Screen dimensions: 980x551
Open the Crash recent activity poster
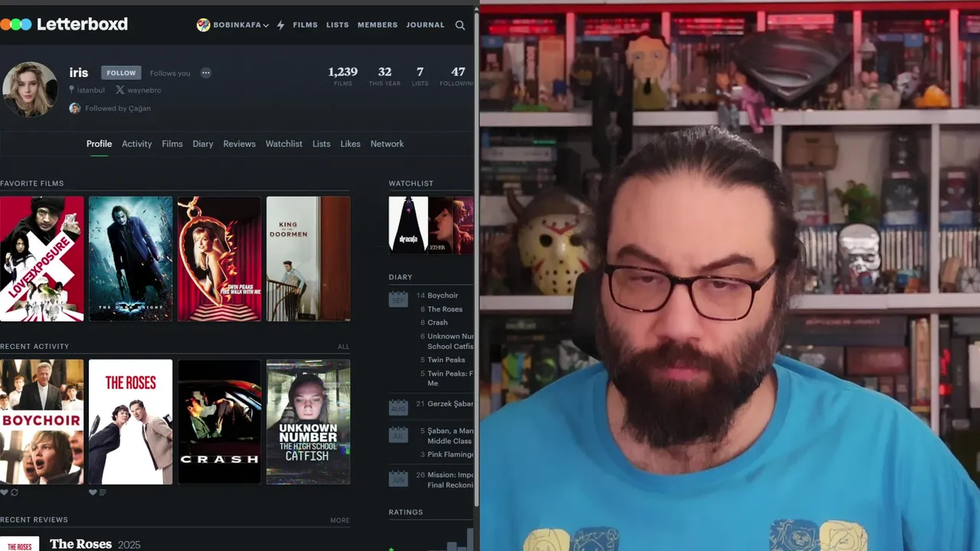click(220, 422)
